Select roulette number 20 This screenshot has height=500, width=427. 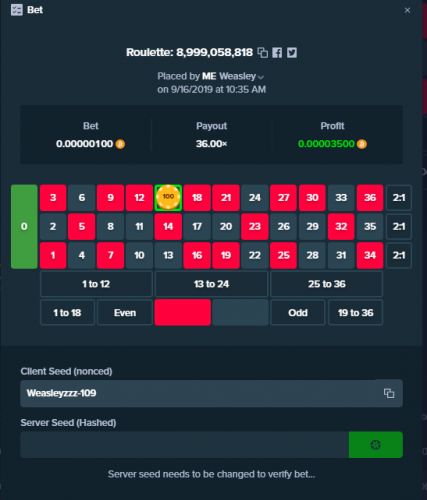(x=226, y=227)
